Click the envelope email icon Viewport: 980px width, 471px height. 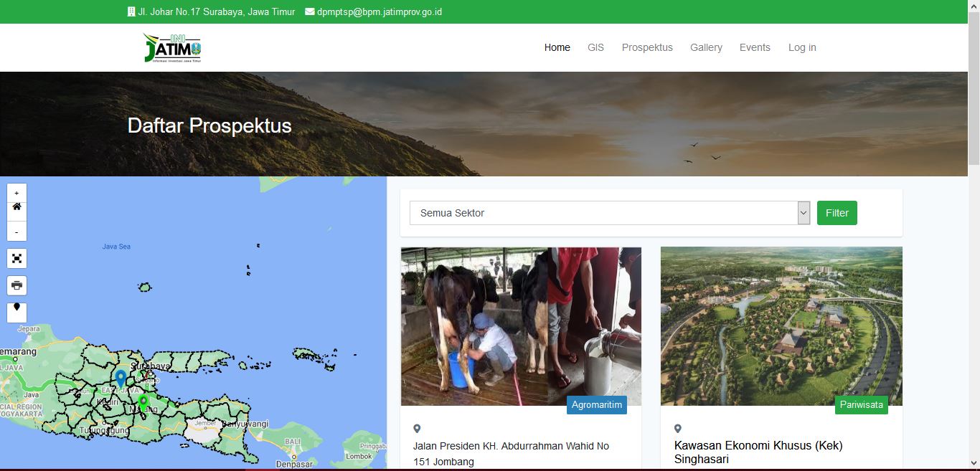(x=309, y=11)
